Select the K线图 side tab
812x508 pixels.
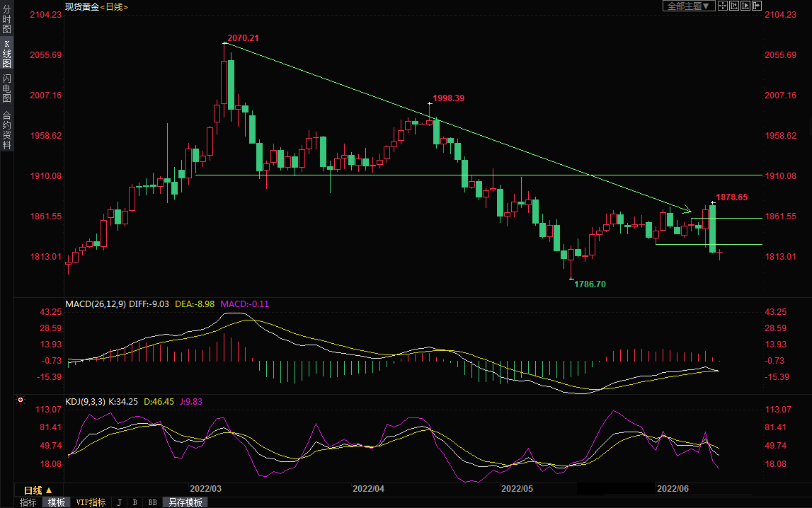tap(6, 54)
